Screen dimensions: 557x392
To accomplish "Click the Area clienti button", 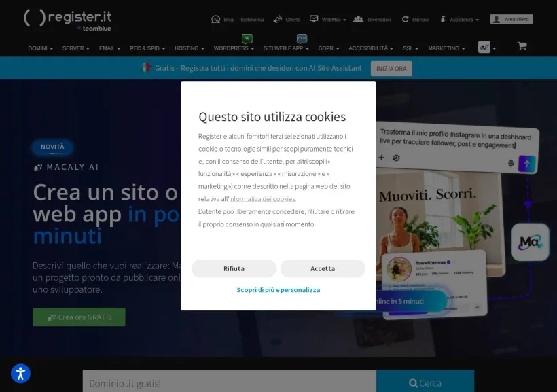I will (x=511, y=19).
